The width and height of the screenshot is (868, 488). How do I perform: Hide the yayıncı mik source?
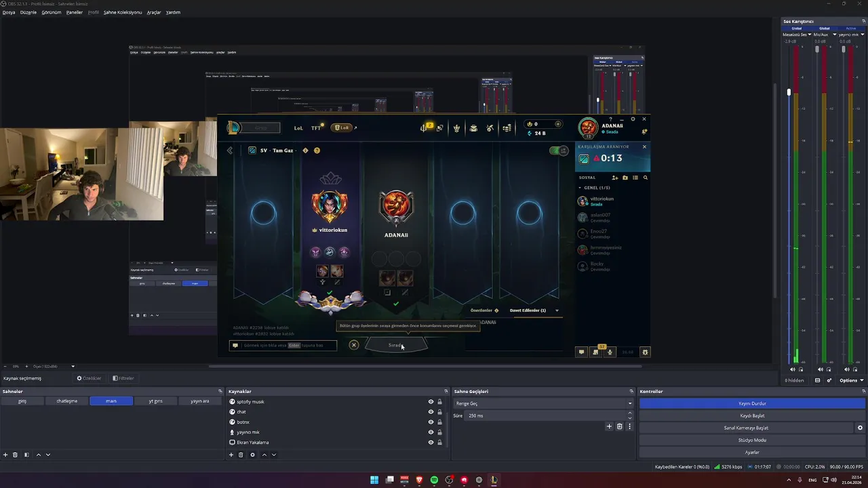point(431,432)
